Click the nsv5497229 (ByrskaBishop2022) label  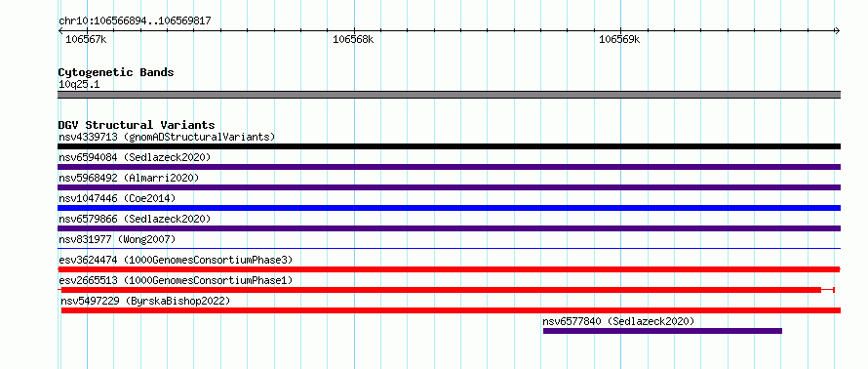click(x=145, y=301)
